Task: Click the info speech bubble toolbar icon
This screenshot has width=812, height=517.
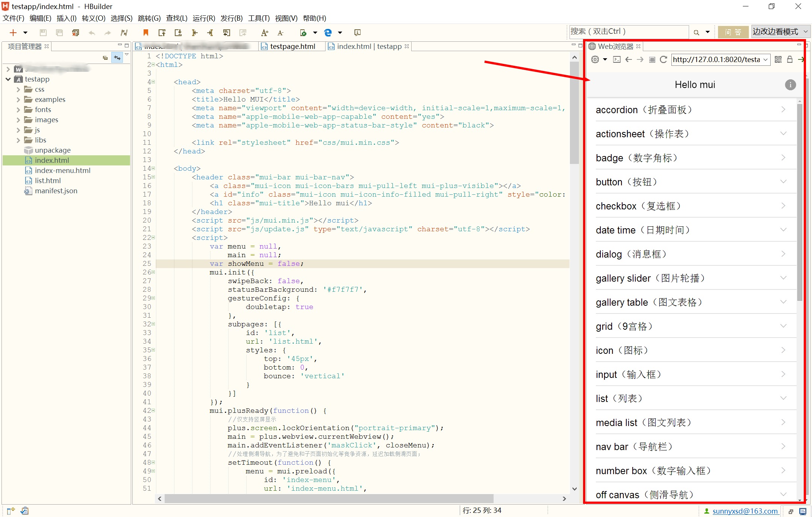Action: coord(358,33)
